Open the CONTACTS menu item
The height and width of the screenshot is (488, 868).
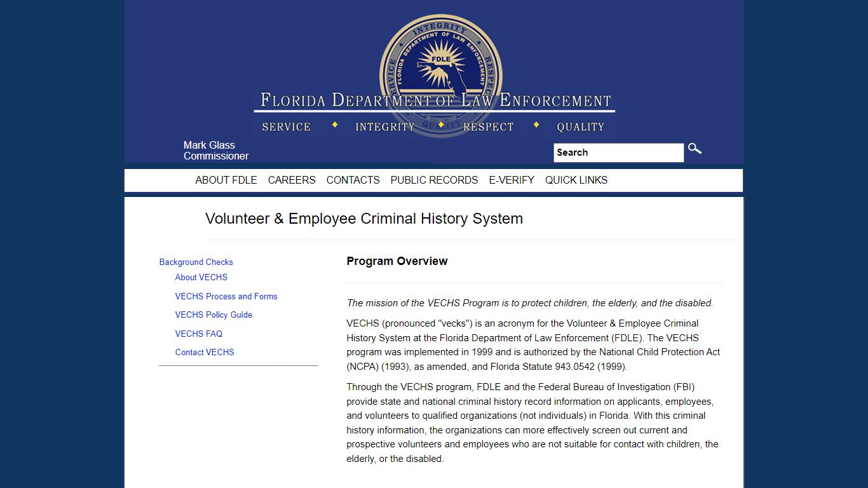(353, 180)
